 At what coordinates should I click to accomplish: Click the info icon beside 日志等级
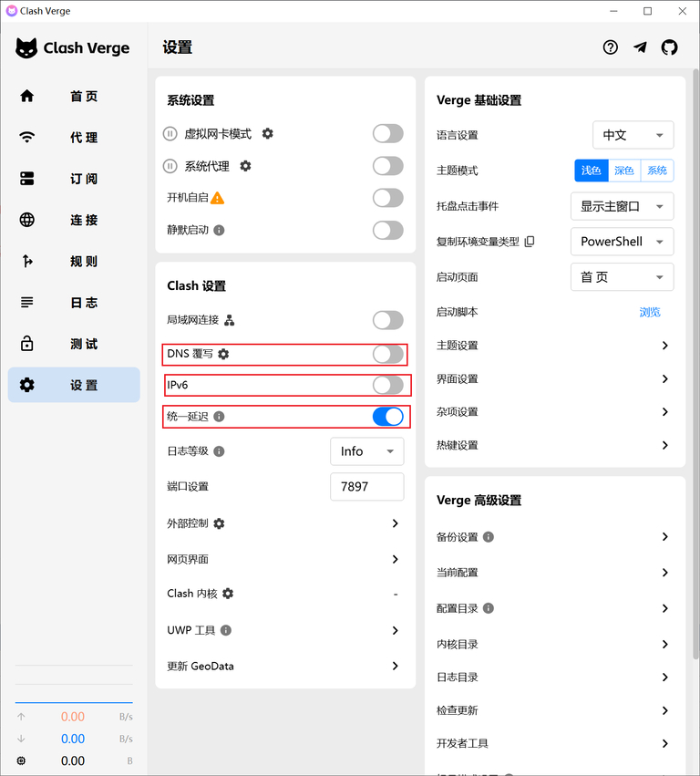[x=219, y=451]
